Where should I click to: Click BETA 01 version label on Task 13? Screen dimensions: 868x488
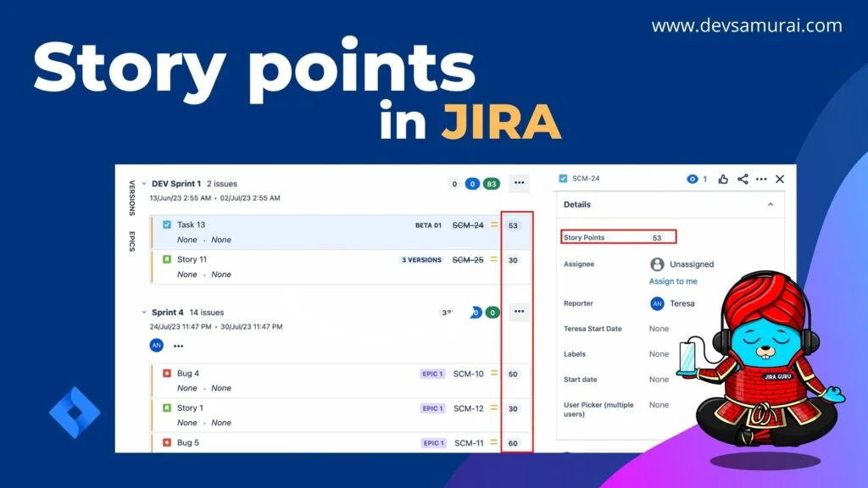click(428, 225)
